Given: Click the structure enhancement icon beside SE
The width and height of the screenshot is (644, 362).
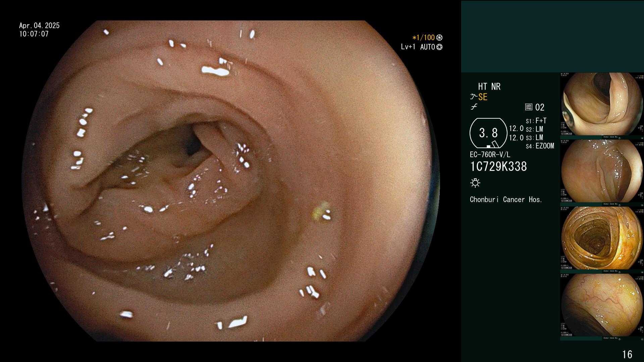Looking at the screenshot, I should 474,97.
